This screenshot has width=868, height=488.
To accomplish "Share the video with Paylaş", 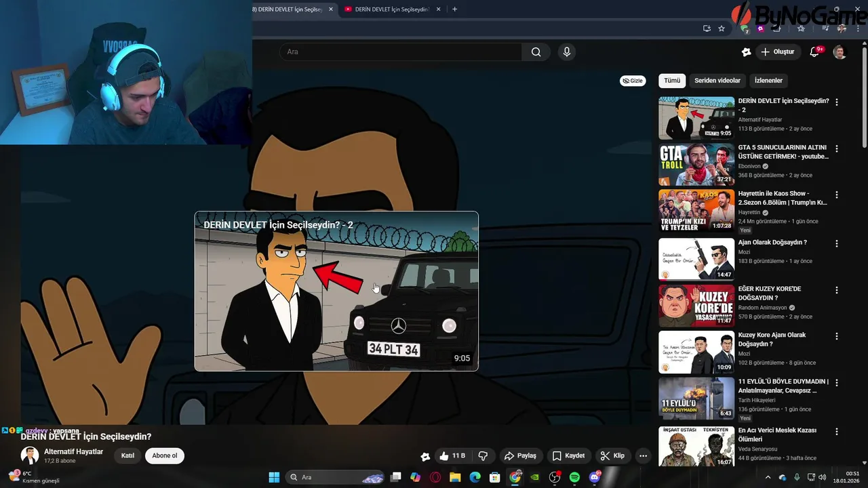I will (x=521, y=456).
